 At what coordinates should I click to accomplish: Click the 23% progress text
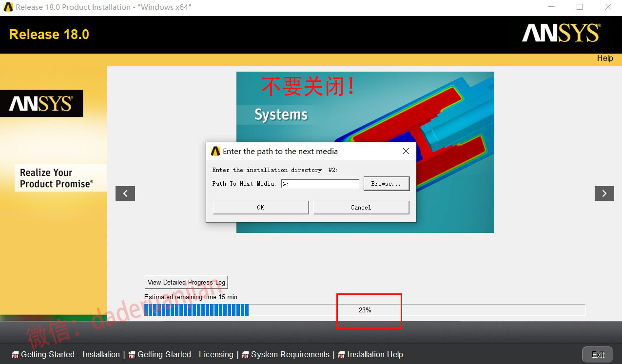[x=365, y=310]
